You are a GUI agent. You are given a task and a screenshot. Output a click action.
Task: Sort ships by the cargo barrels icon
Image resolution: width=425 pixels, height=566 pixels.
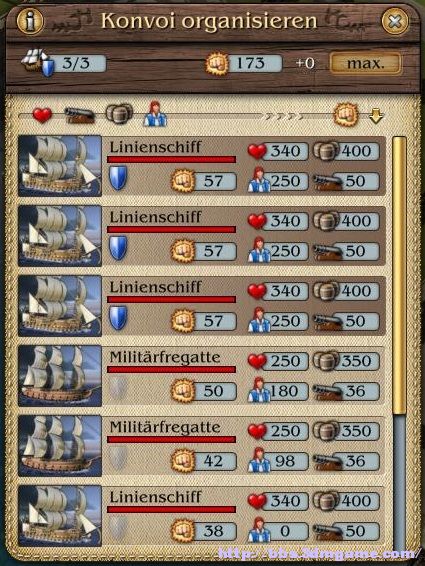tap(119, 114)
